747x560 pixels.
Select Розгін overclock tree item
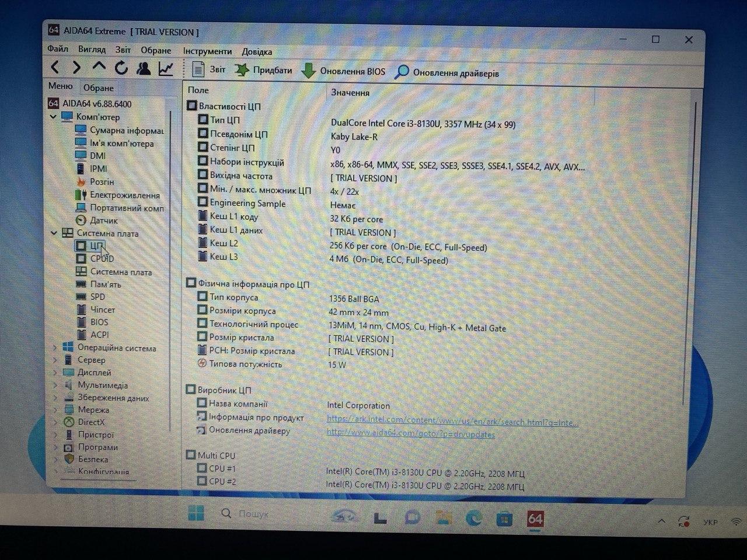click(95, 182)
